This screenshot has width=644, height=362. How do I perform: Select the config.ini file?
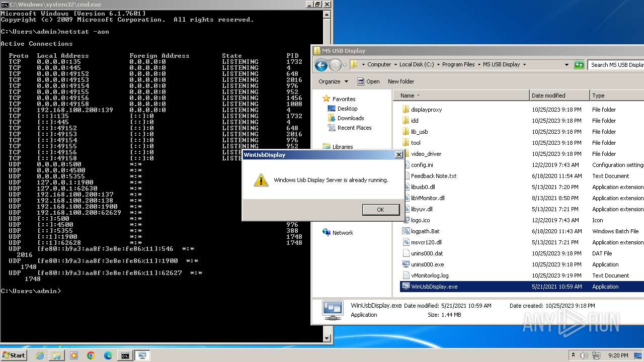422,165
